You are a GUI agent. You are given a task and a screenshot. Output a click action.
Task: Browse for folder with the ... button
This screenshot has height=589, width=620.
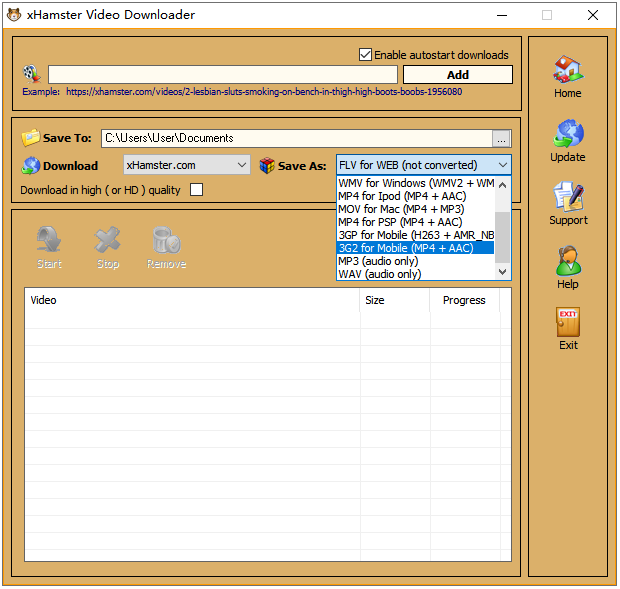coord(501,139)
